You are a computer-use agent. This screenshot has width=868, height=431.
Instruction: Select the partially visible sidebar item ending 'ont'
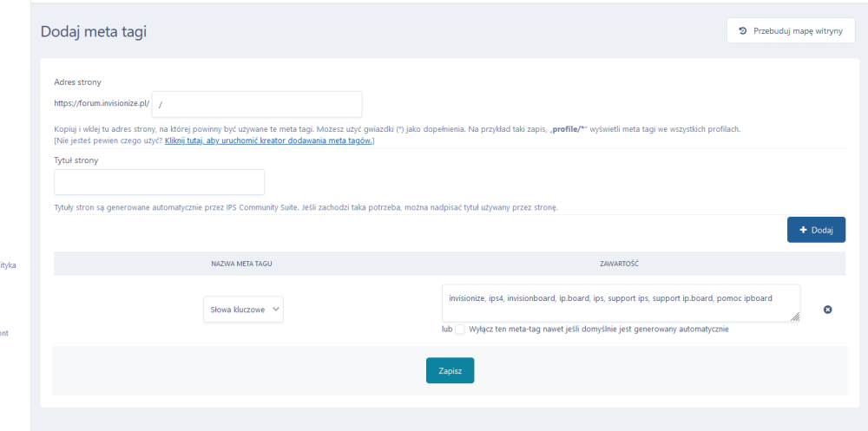pyautogui.click(x=4, y=332)
